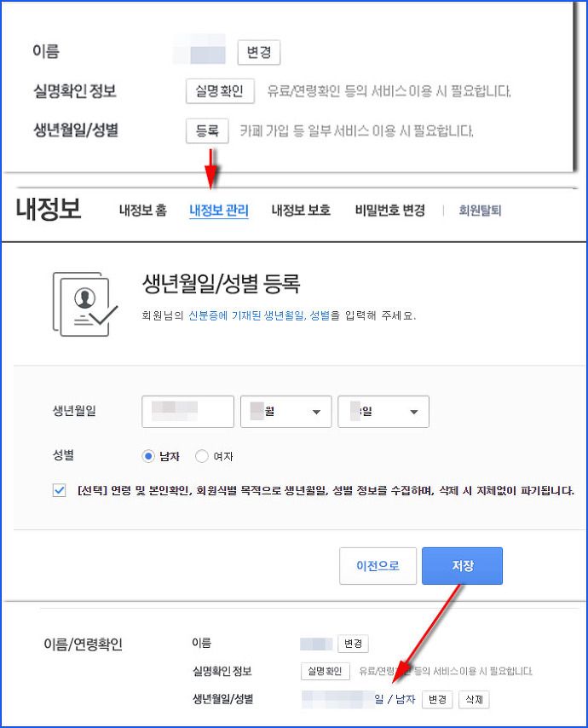Select the 남자 radio button

tap(148, 456)
